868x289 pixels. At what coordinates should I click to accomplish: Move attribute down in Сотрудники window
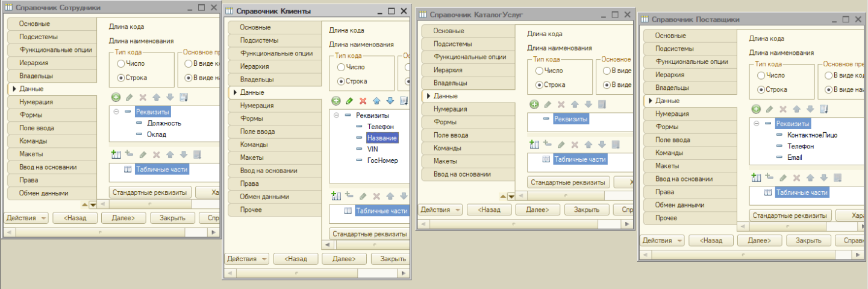coord(170,97)
